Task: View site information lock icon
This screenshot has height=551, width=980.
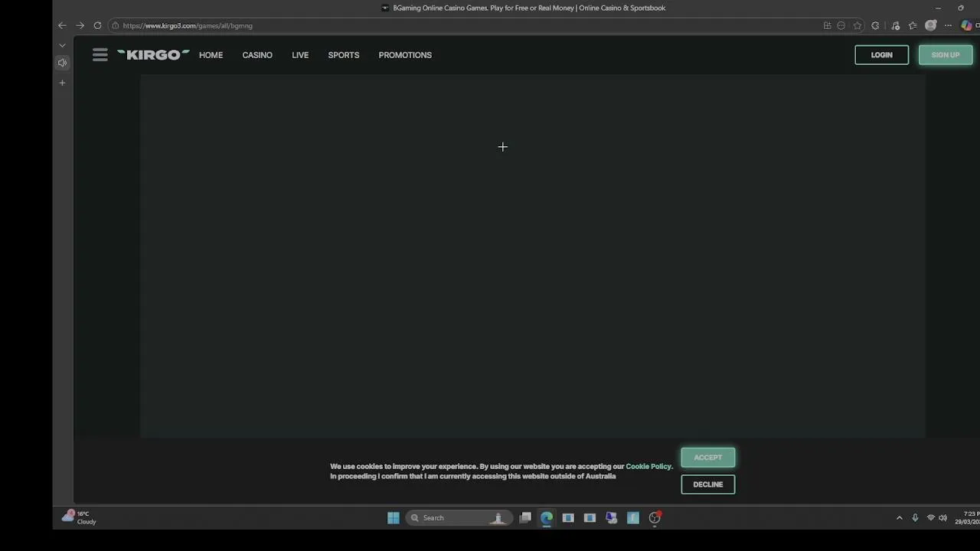Action: click(x=116, y=25)
